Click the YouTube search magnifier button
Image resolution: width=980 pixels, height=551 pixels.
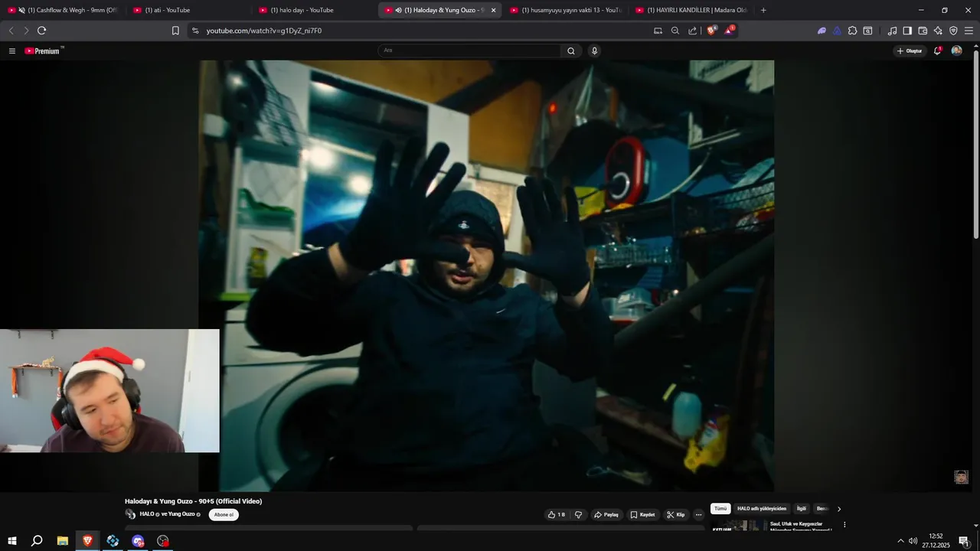tap(571, 51)
